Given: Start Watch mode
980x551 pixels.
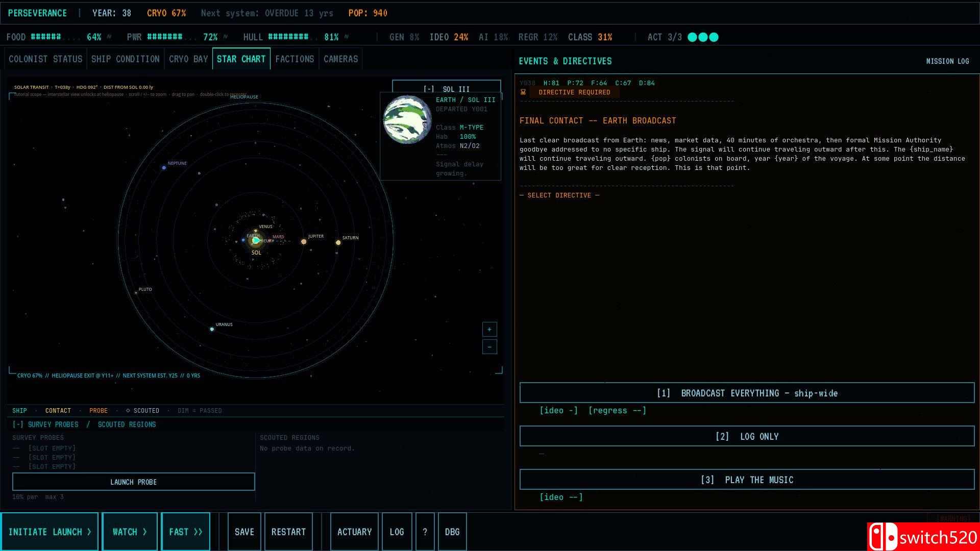Looking at the screenshot, I should [x=130, y=532].
